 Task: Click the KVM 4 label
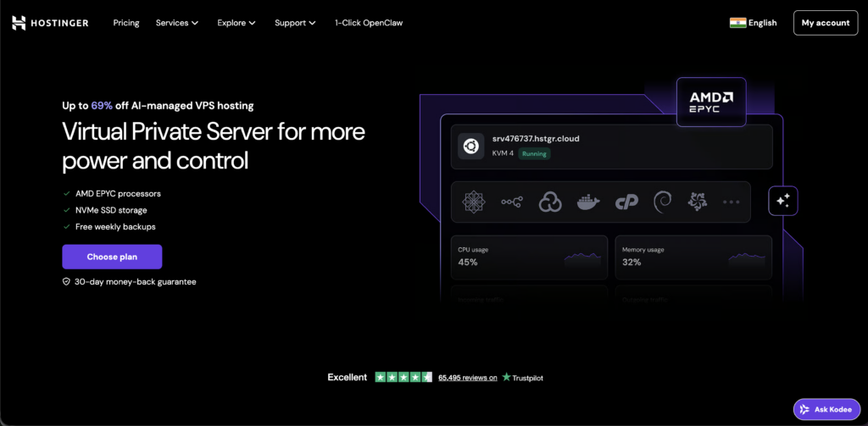click(x=503, y=154)
